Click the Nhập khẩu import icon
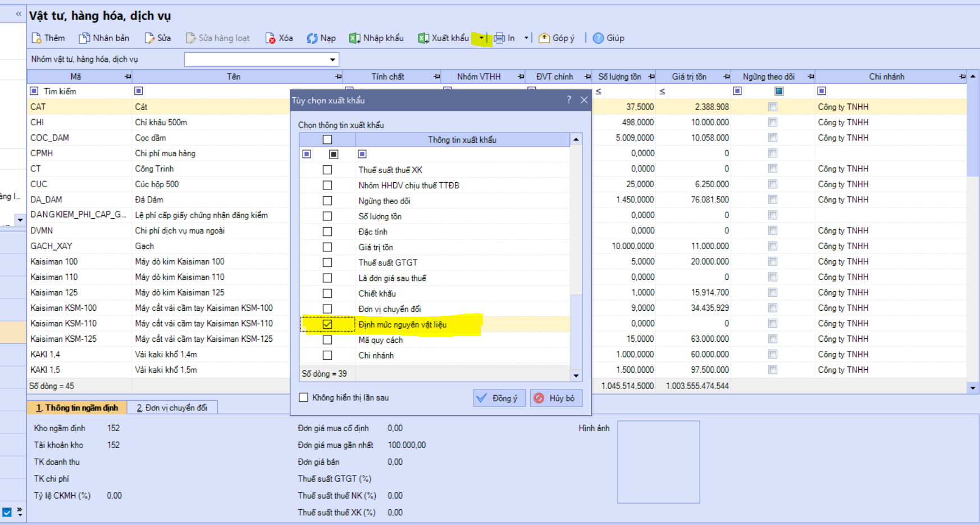Screen dimensions: 980x525 tap(354, 38)
